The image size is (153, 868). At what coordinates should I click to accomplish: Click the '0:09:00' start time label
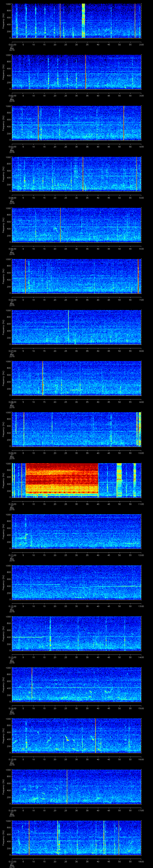(12, 453)
